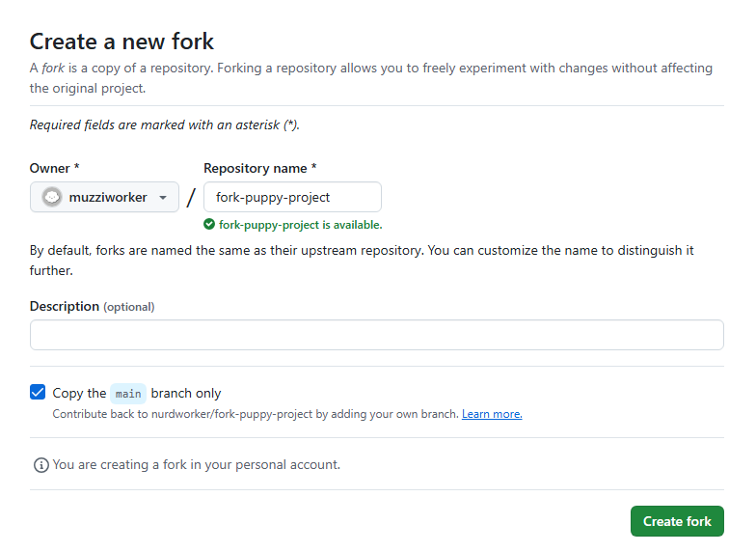Click the "Owner" field label
The image size is (756, 552).
tap(54, 168)
